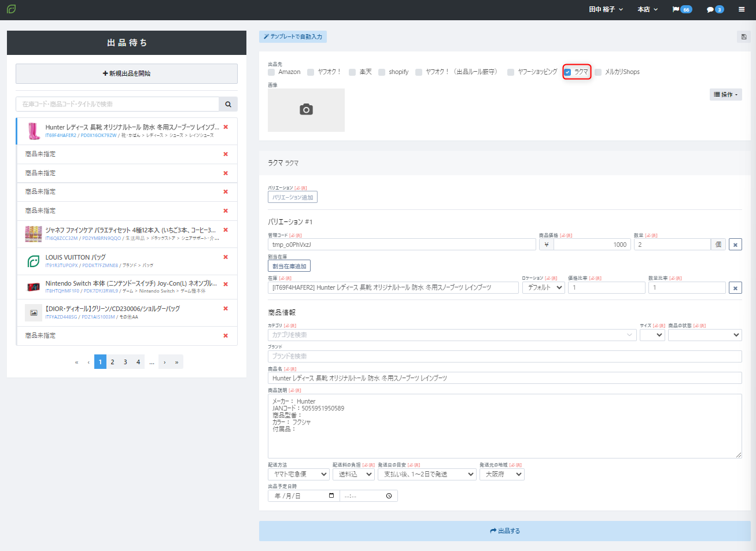The width and height of the screenshot is (756, 551).
Task: Click the search magnifier button
Action: [228, 104]
